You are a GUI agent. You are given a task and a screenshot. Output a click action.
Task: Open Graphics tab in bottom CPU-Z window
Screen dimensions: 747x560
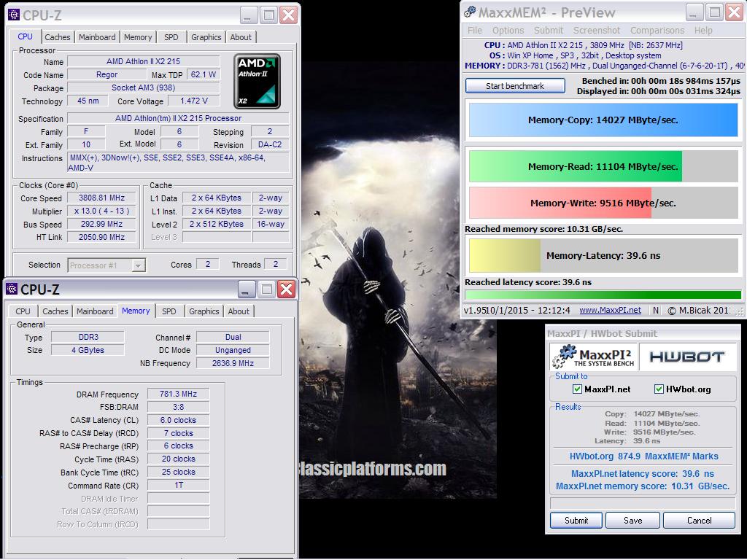(204, 311)
